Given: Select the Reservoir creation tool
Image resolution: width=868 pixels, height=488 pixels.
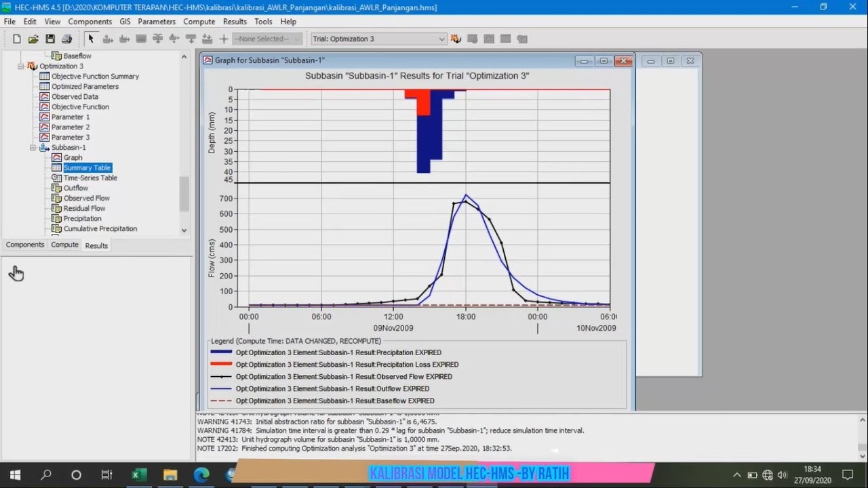Looking at the screenshot, I should point(141,39).
